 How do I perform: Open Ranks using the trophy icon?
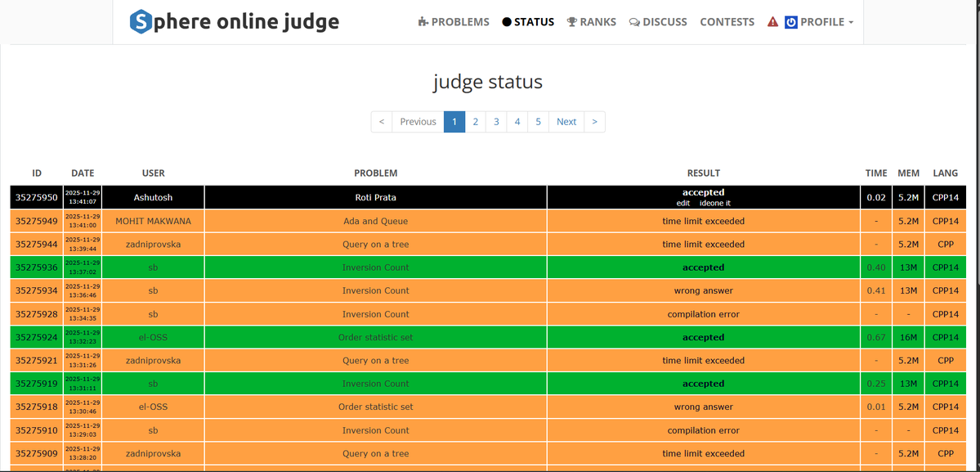pos(572,22)
